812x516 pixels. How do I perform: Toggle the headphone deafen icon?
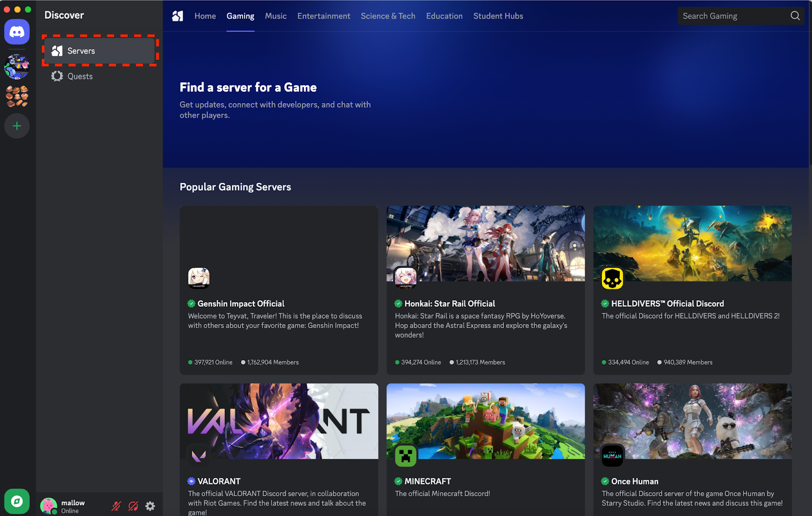tap(133, 506)
